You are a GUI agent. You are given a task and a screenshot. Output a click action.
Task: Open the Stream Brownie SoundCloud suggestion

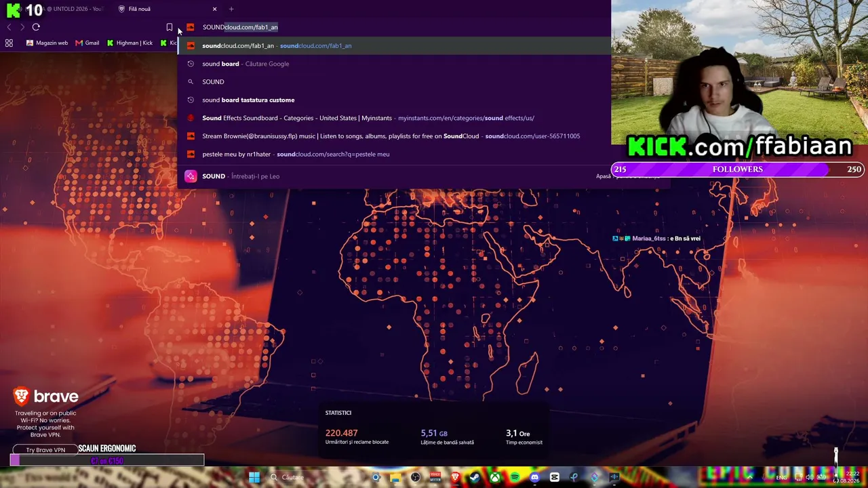[394, 136]
